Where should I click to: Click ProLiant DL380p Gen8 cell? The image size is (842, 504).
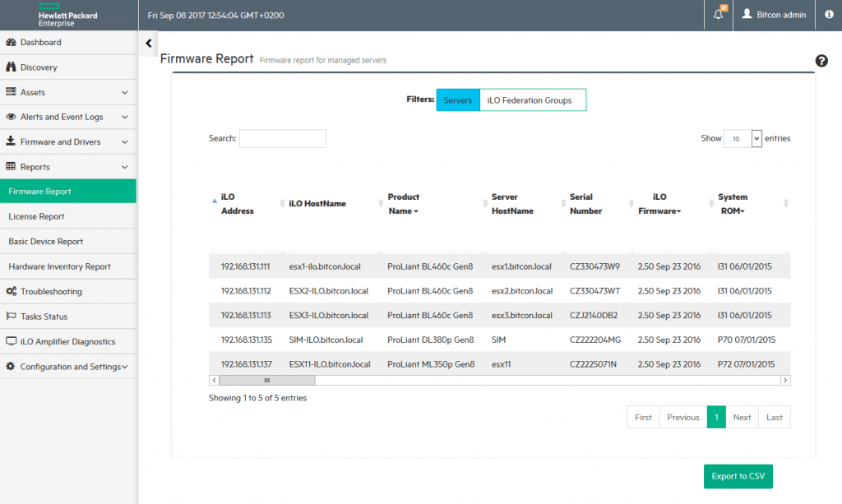431,340
